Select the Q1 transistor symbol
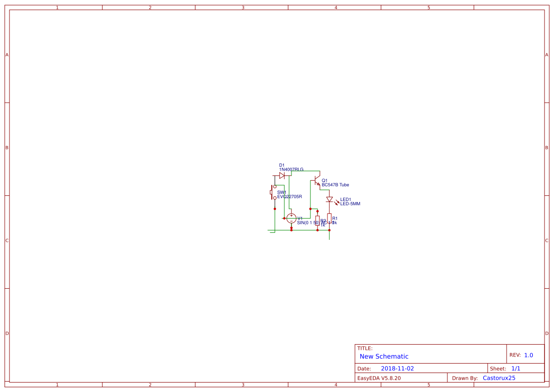Viewport: 554px width, 392px height. click(317, 181)
